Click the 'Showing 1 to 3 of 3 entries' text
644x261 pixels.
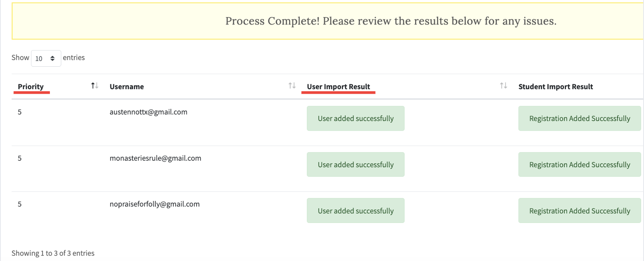coord(53,253)
